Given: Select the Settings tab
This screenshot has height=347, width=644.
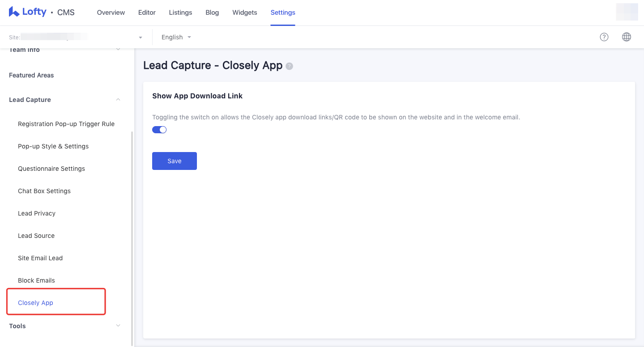Looking at the screenshot, I should point(283,13).
